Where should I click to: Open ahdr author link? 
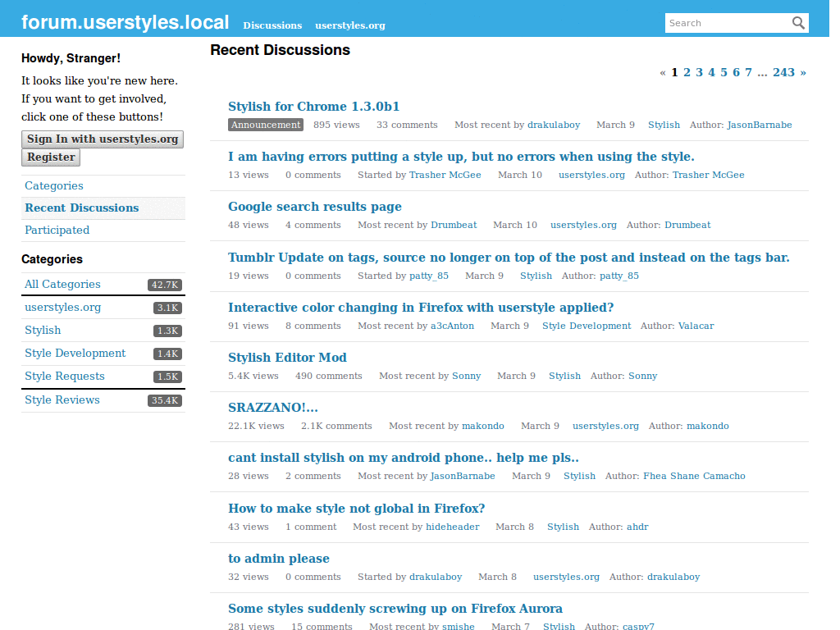pos(637,527)
